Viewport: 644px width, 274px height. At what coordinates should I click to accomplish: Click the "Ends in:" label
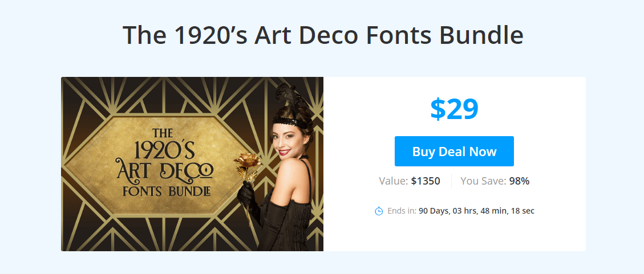[402, 211]
